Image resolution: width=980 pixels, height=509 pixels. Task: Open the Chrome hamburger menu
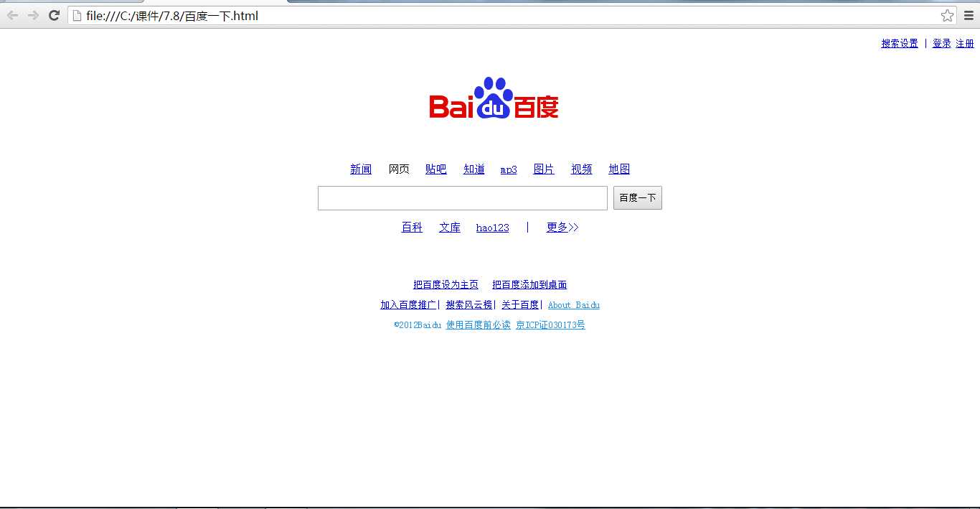pos(969,15)
